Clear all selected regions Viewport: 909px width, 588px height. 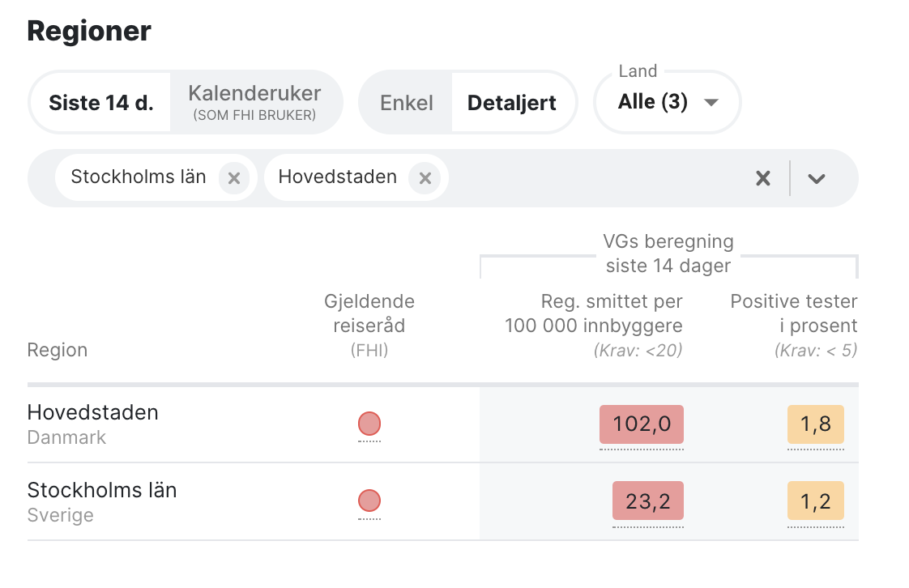pyautogui.click(x=762, y=178)
